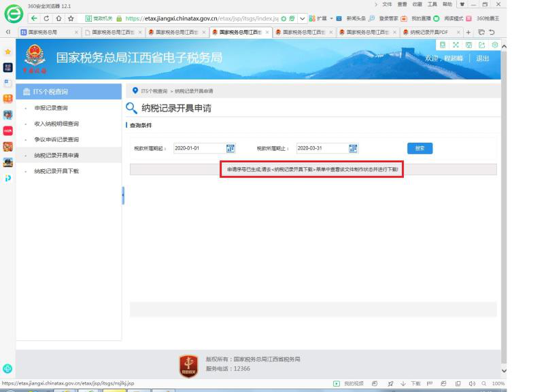Click ITS个税查询 in the breadcrumb

154,91
